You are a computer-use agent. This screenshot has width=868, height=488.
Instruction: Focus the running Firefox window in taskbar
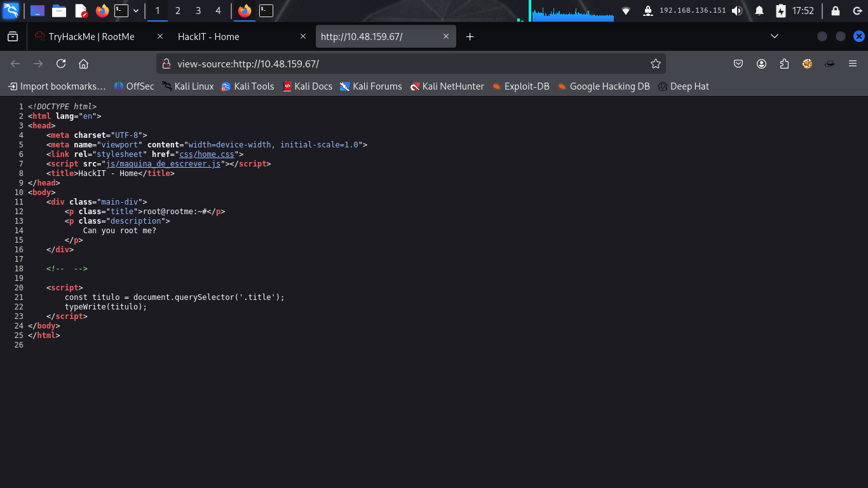[x=245, y=11]
